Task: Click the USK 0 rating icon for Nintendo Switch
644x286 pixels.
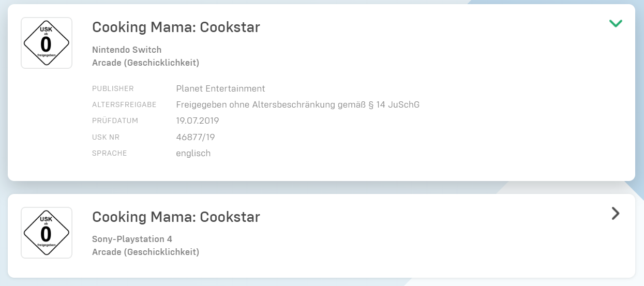Action: click(46, 43)
